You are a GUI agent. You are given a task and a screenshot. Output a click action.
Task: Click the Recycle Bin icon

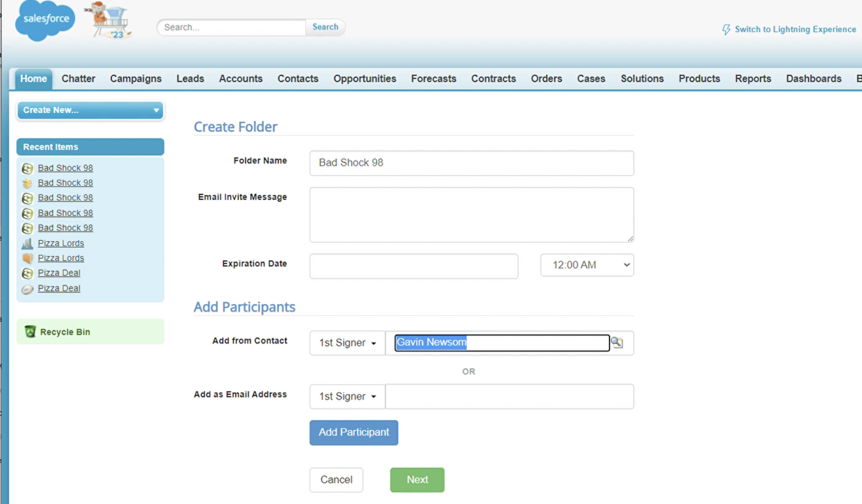click(30, 332)
